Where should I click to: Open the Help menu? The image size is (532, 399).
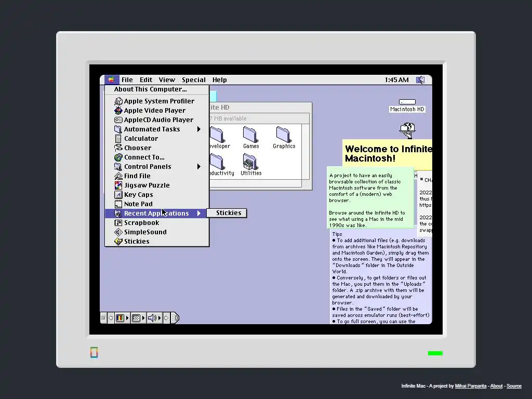coord(219,79)
